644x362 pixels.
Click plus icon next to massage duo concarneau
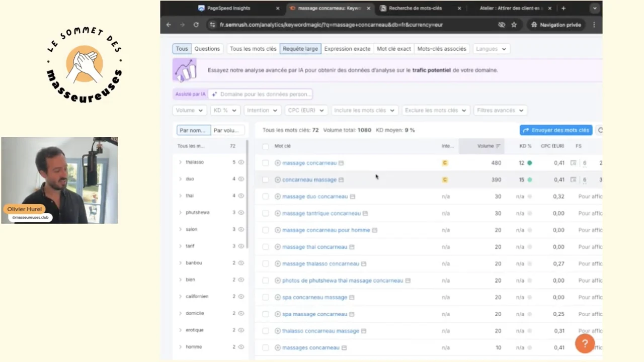coord(278,197)
